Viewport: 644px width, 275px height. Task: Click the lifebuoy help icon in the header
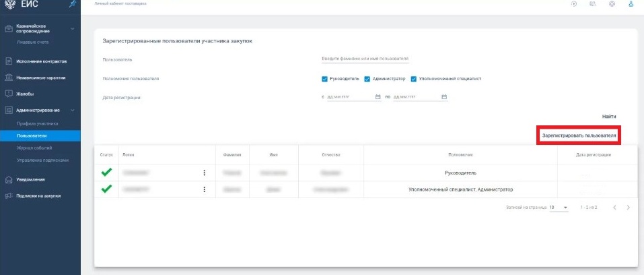click(612, 4)
